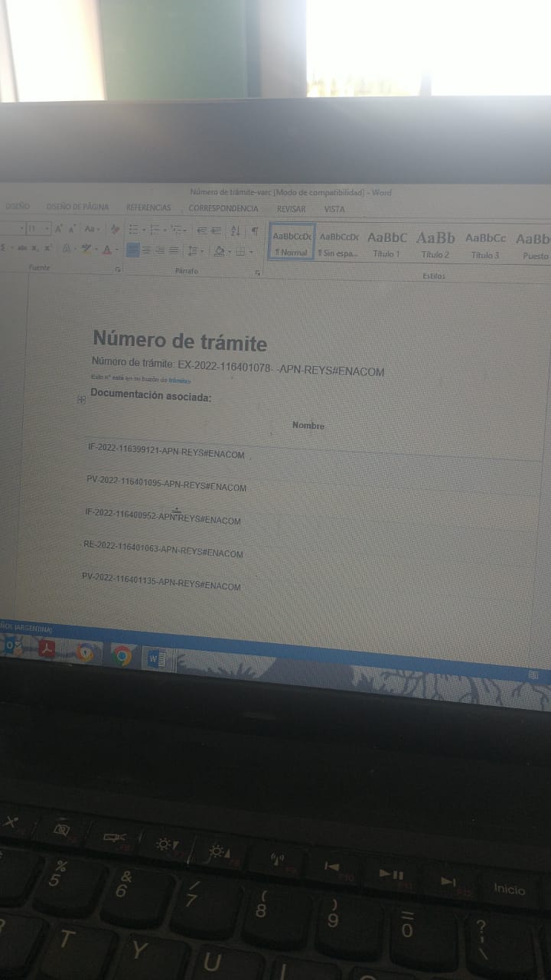Click the increase indent icon
The height and width of the screenshot is (980, 551).
pos(216,230)
